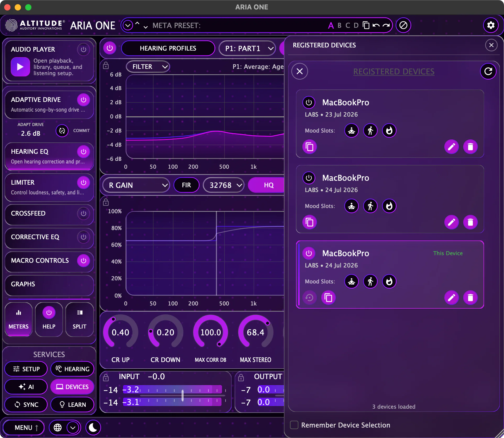
Task: Click the HEARING PROFILES button
Action: [168, 48]
